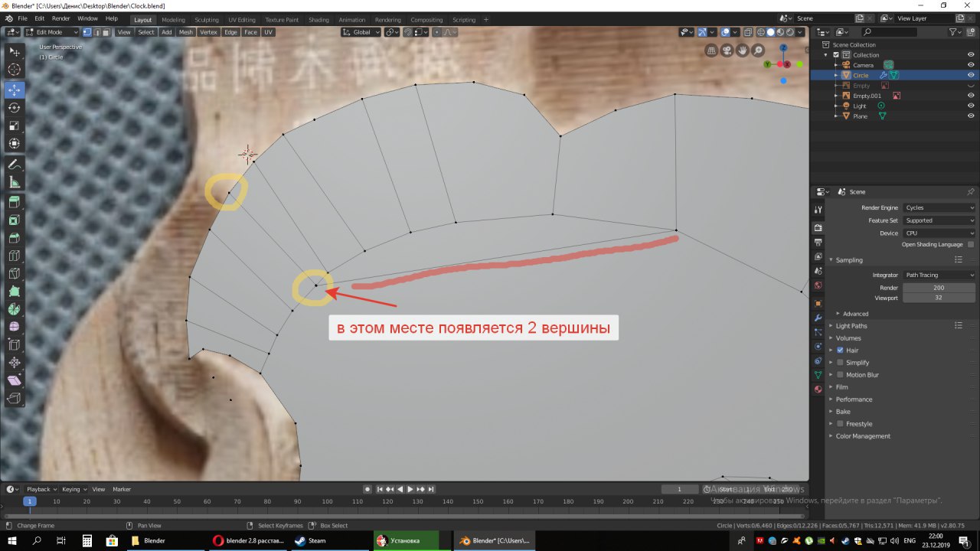The image size is (980, 551).
Task: Select the Knife tool
Action: click(x=15, y=274)
